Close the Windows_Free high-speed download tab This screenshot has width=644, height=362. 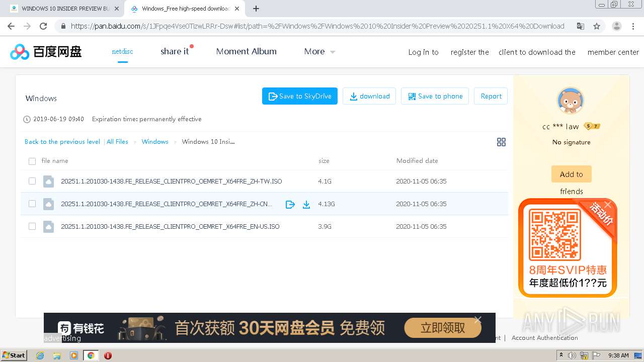click(237, 9)
